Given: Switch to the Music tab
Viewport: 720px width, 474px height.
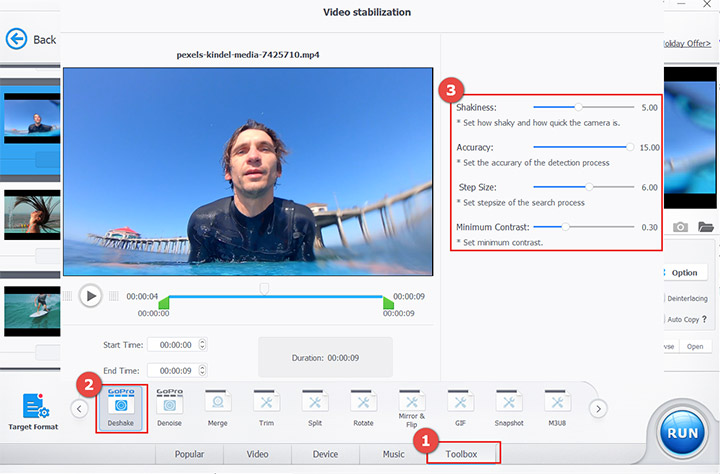Looking at the screenshot, I should [394, 454].
